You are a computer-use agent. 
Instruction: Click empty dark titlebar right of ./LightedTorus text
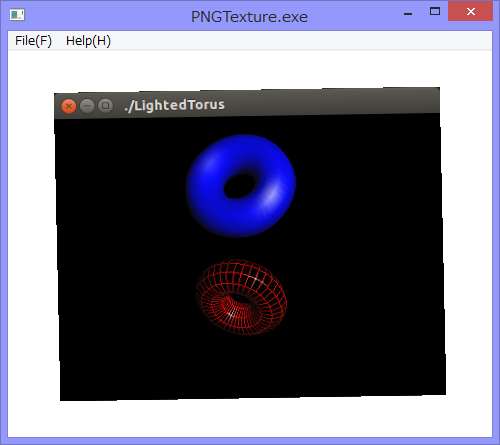coord(332,102)
